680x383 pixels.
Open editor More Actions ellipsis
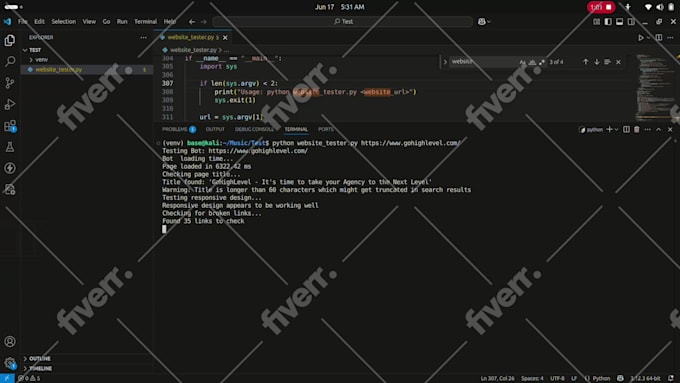[670, 38]
